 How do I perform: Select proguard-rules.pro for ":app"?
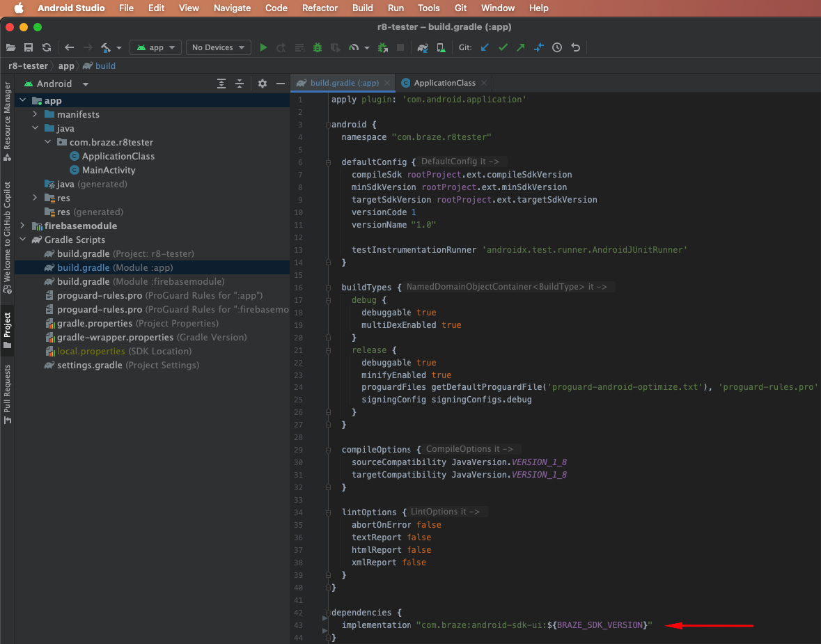click(x=159, y=295)
